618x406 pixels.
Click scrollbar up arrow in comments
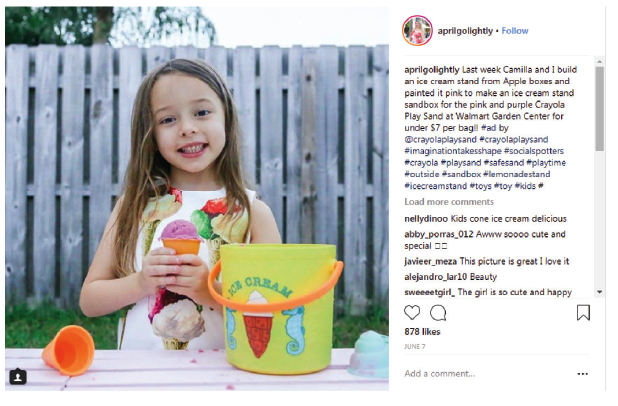point(599,61)
